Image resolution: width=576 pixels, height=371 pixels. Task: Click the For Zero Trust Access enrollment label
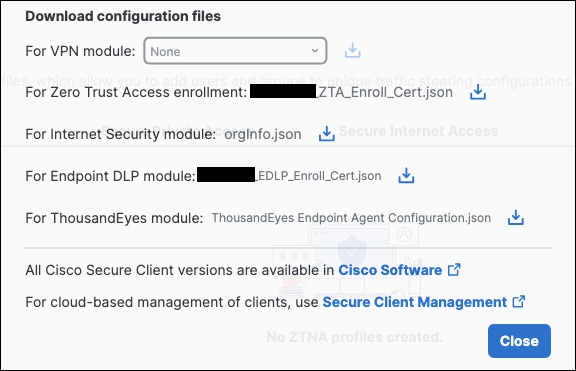[136, 92]
